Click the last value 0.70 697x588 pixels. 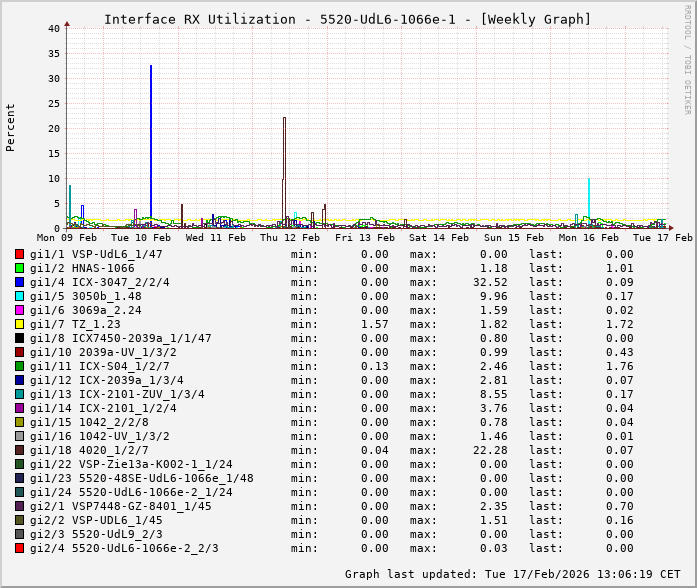(620, 506)
